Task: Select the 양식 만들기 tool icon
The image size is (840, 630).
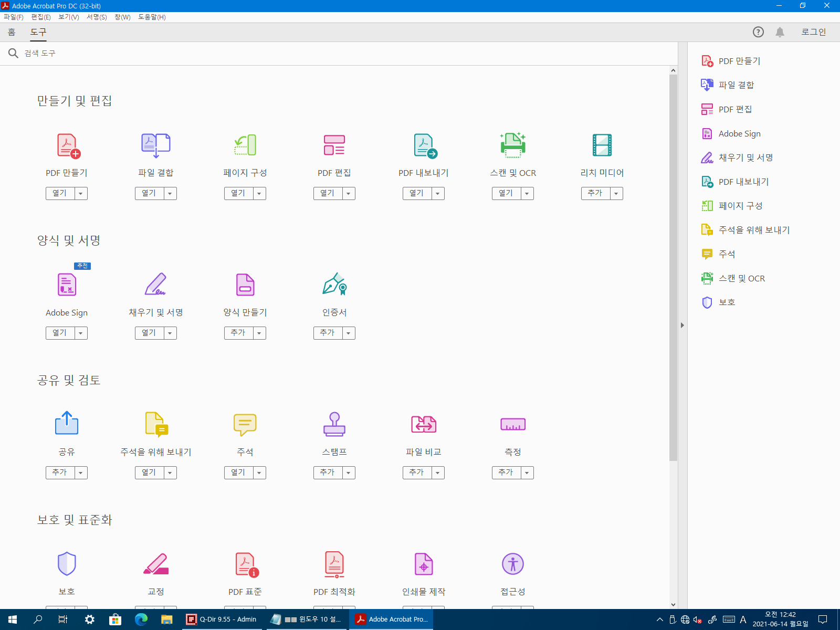Action: point(245,285)
